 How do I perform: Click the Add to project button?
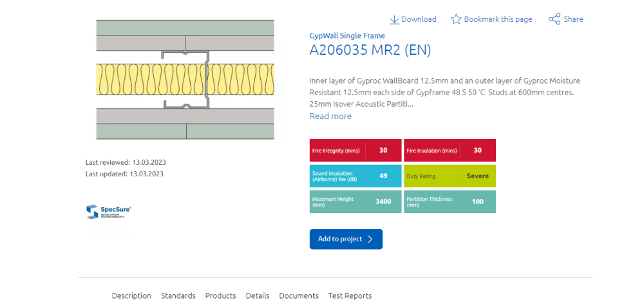click(x=346, y=239)
